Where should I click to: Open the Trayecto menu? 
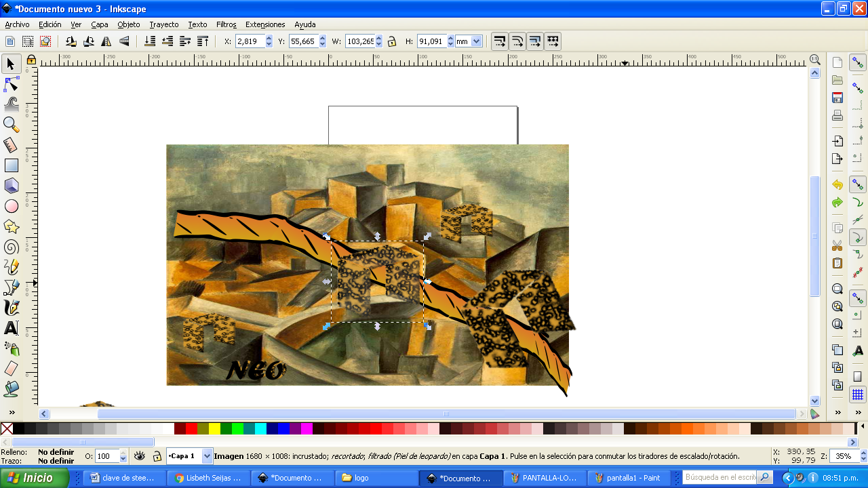(164, 24)
